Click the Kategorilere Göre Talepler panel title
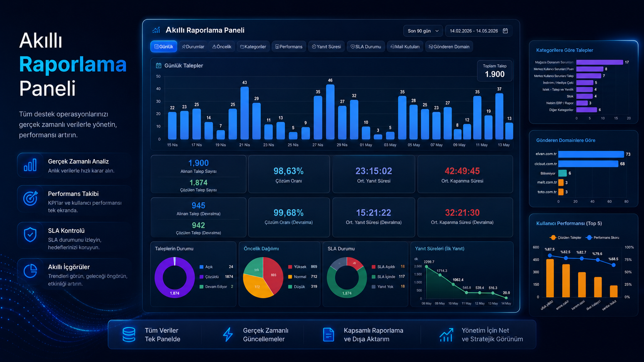Viewport: 644px width, 362px height. pos(565,50)
